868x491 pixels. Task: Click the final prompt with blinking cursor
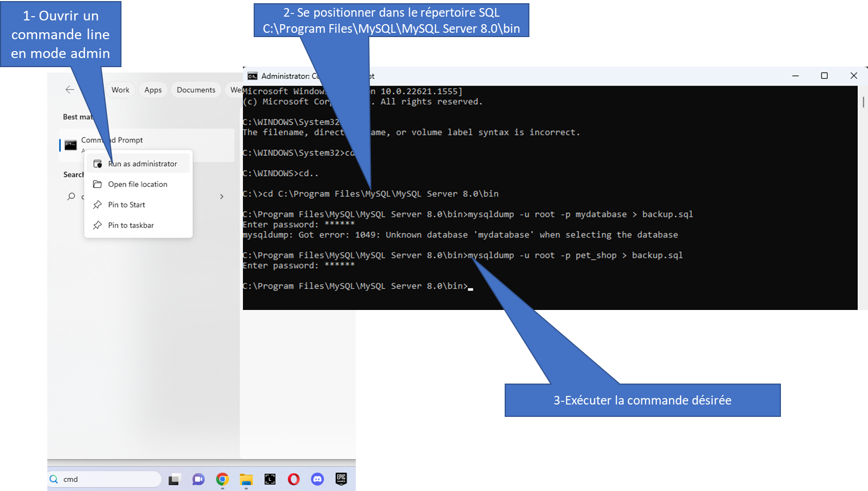point(358,286)
